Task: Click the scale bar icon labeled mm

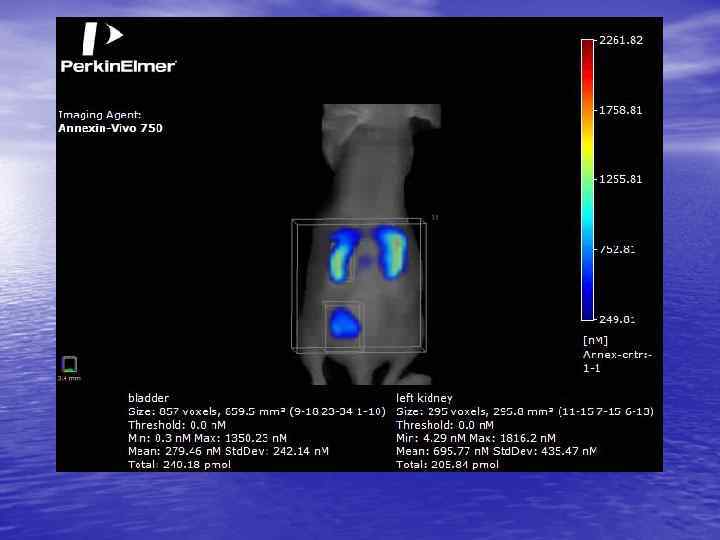Action: pyautogui.click(x=69, y=368)
